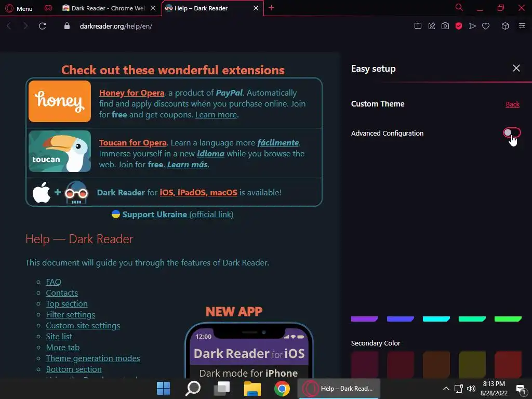Close the Dark Reader Chrome Web Store tab

tap(153, 8)
